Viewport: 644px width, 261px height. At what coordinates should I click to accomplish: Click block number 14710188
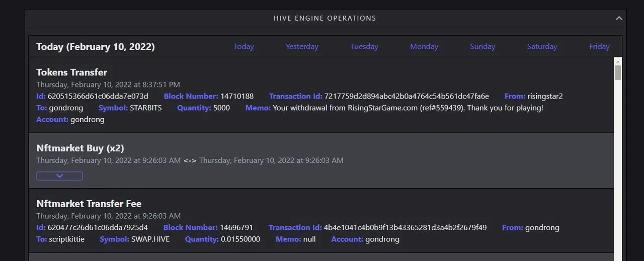[x=237, y=96]
